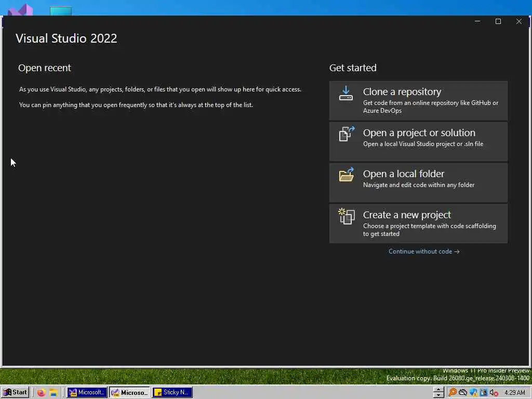The height and width of the screenshot is (399, 532).
Task: Open File Explorer from the quick launch bar
Action: tap(54, 393)
